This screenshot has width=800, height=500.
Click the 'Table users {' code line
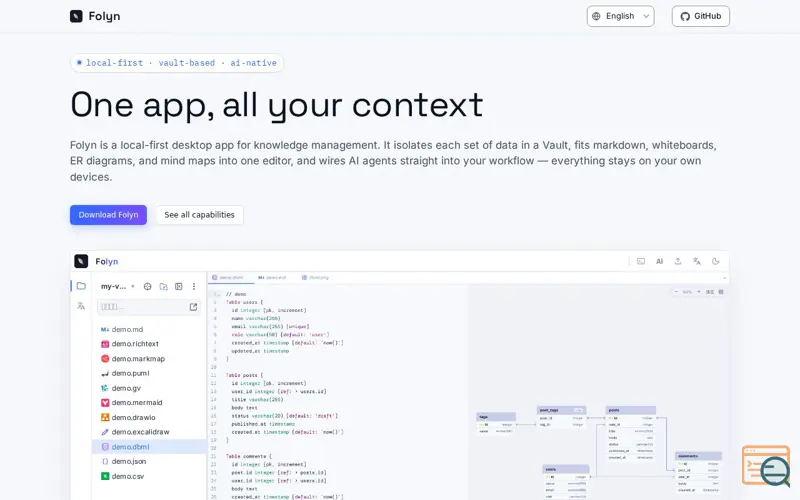244,302
